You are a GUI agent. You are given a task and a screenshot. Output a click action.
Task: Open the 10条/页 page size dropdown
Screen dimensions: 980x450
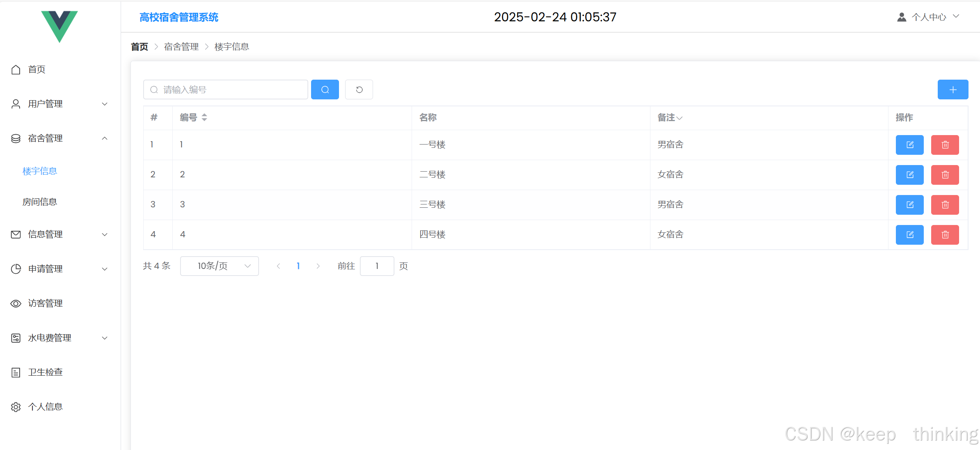pyautogui.click(x=219, y=266)
